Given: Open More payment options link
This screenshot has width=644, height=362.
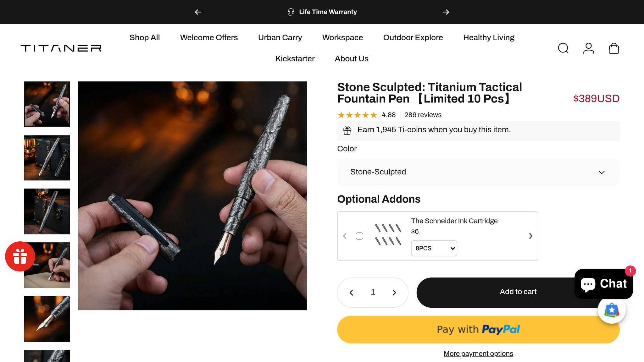Looking at the screenshot, I should [478, 354].
